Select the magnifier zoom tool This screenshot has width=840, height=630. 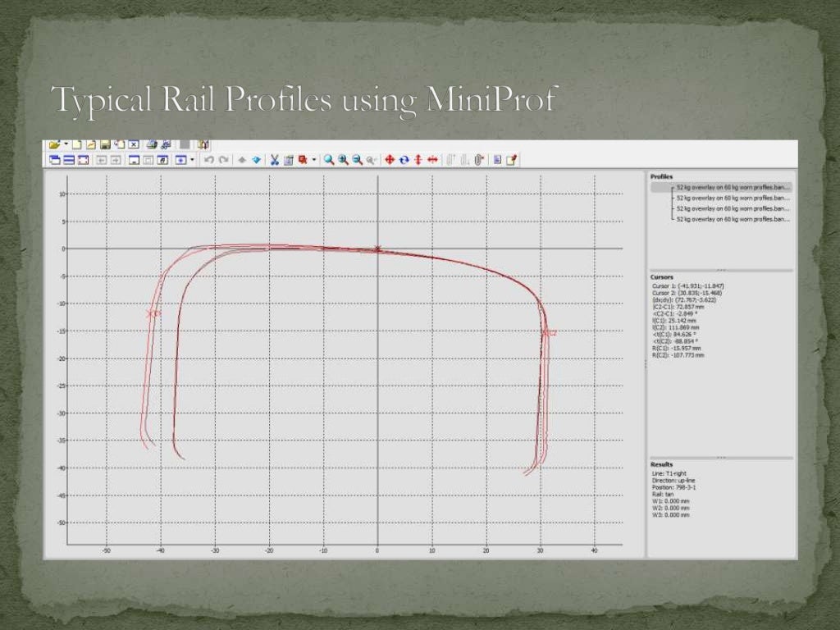point(329,160)
